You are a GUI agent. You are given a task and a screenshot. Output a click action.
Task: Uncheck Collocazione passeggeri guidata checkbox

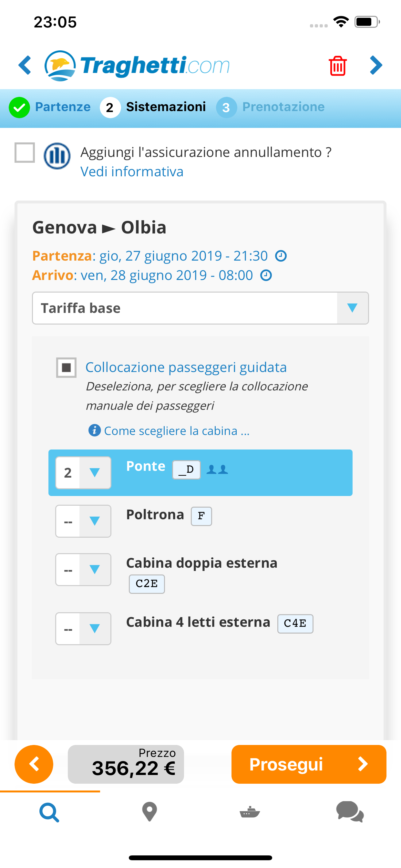click(x=66, y=367)
